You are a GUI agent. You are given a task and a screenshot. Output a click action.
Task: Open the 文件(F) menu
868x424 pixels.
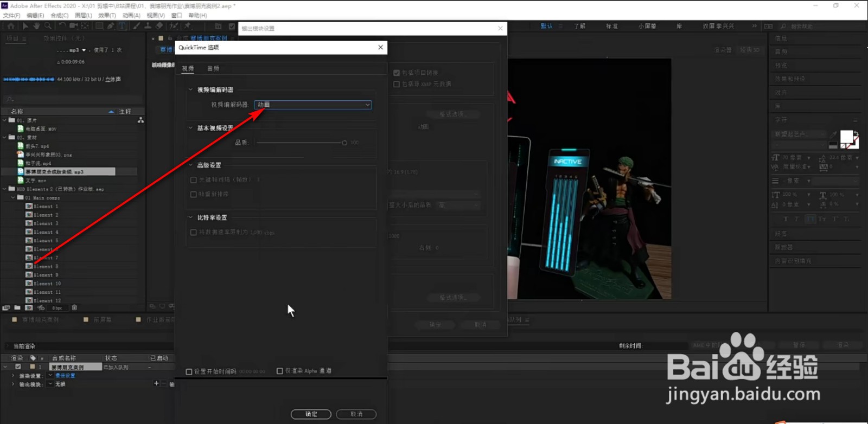pyautogui.click(x=11, y=16)
